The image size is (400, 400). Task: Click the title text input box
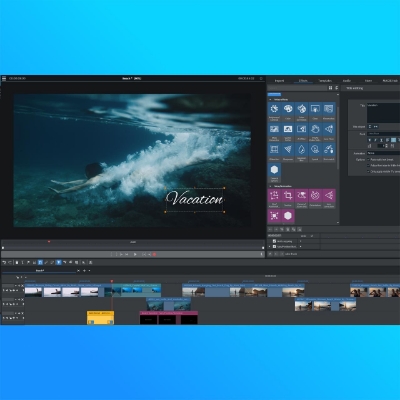383,113
